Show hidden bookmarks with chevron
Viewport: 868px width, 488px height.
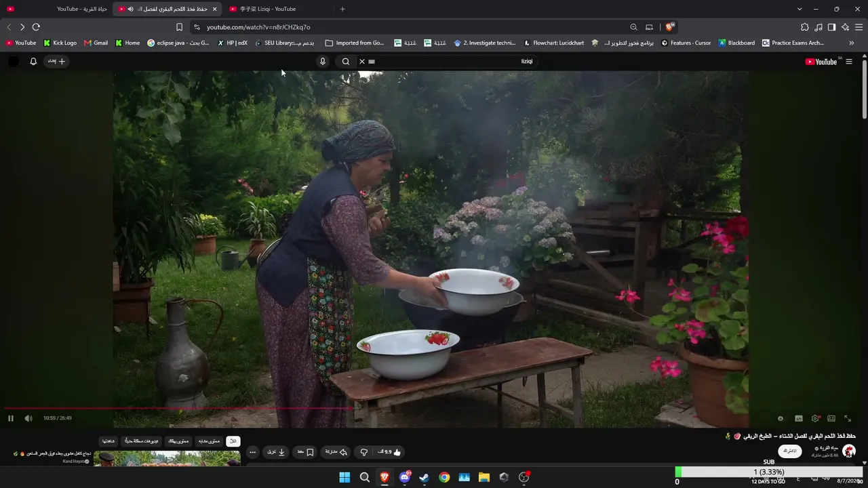pyautogui.click(x=852, y=43)
